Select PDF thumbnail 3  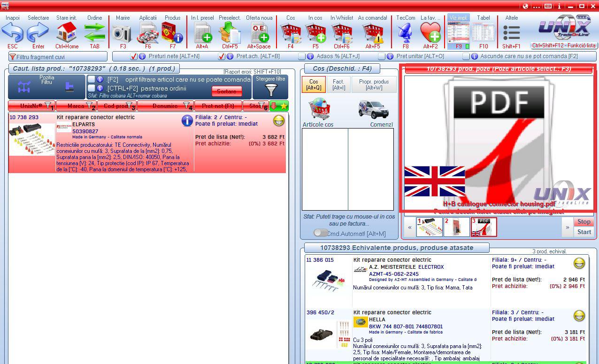[x=484, y=227]
